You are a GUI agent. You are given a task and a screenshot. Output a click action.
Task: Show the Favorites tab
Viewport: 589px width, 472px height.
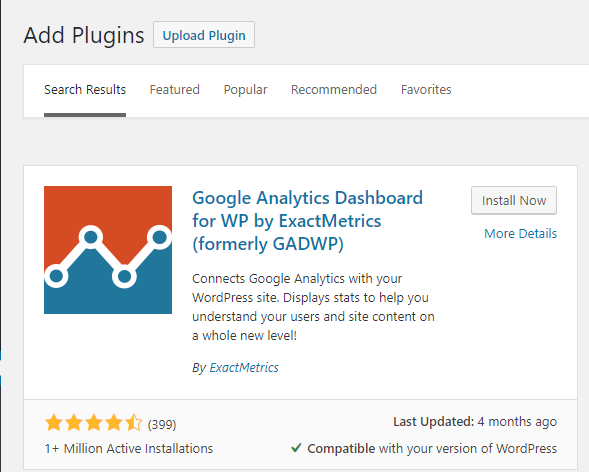(x=426, y=90)
